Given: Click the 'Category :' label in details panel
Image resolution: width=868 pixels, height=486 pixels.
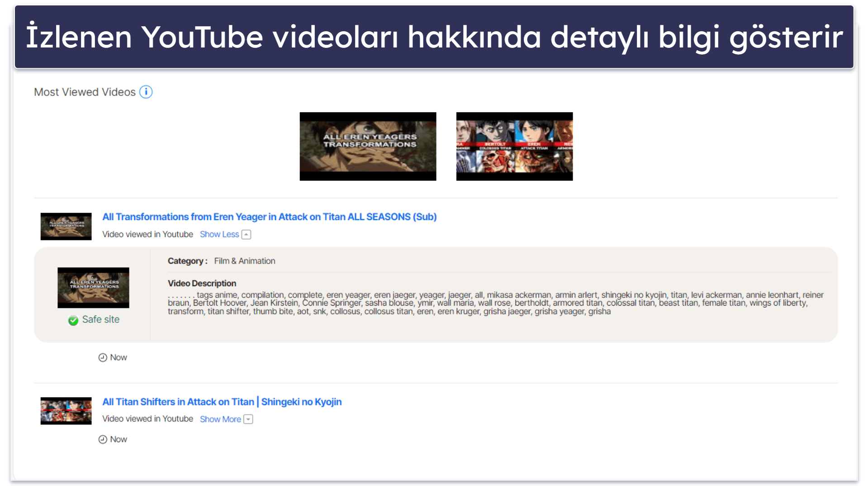Looking at the screenshot, I should pos(188,261).
